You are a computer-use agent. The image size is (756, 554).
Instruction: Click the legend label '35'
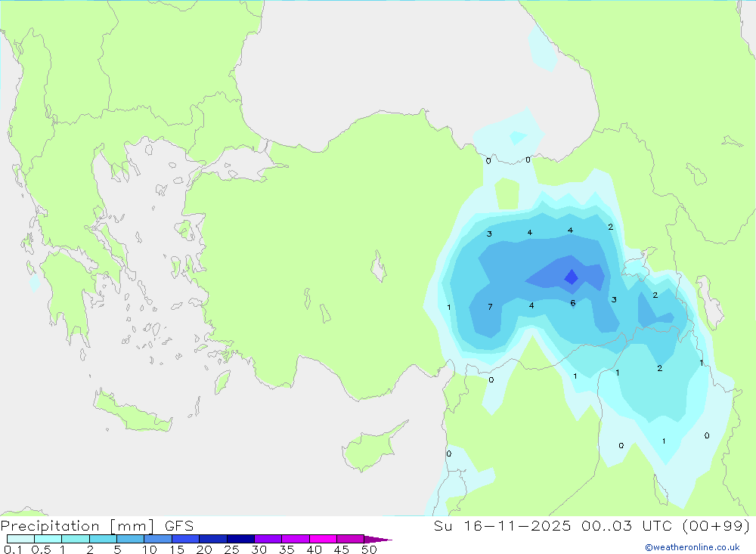(x=287, y=549)
